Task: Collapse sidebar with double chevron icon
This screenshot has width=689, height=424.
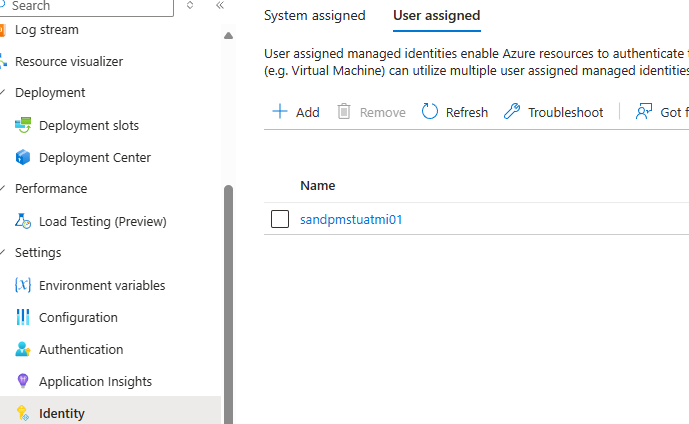Action: pos(220,5)
